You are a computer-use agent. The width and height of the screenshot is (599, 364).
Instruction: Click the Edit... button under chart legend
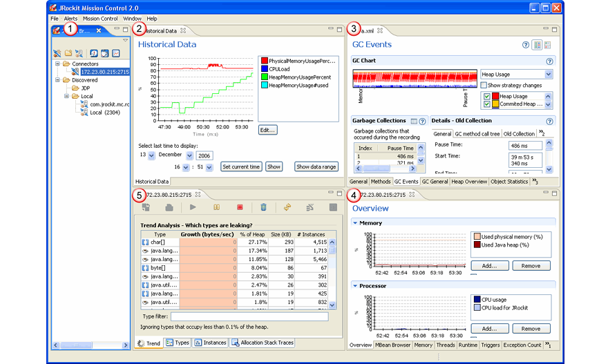pyautogui.click(x=267, y=130)
